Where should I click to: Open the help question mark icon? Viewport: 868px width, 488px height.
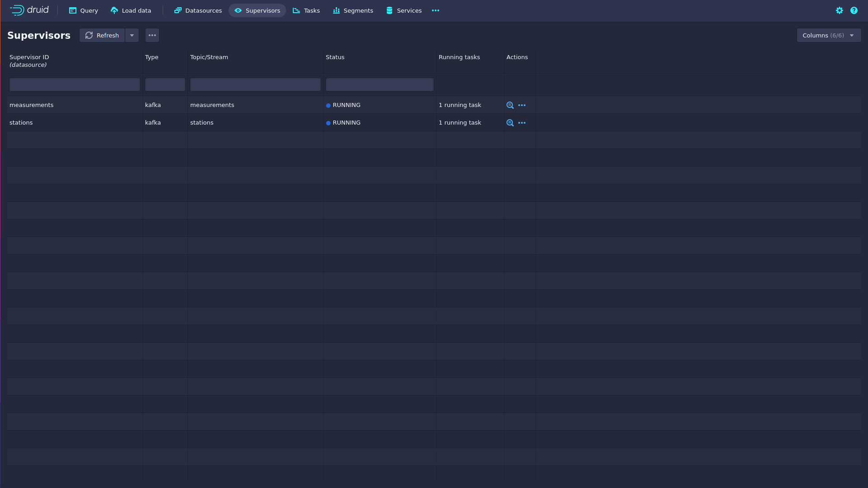pyautogui.click(x=854, y=10)
